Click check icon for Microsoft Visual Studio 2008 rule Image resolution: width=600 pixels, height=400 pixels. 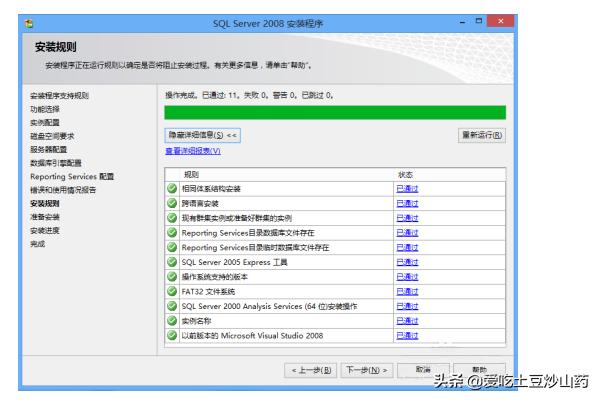[172, 335]
